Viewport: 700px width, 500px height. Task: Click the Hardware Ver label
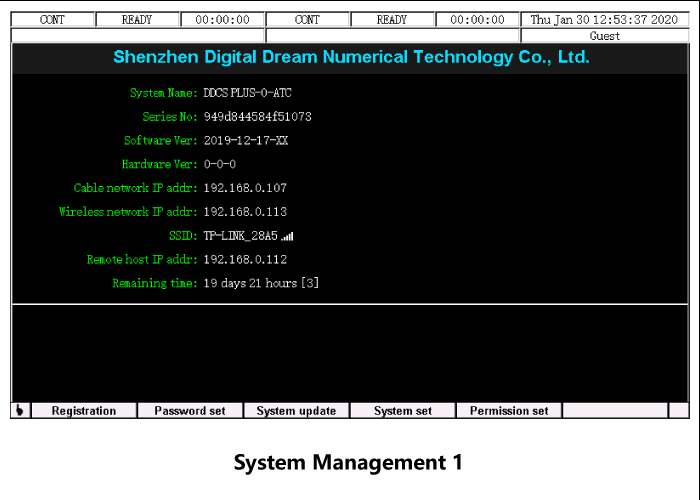159,164
